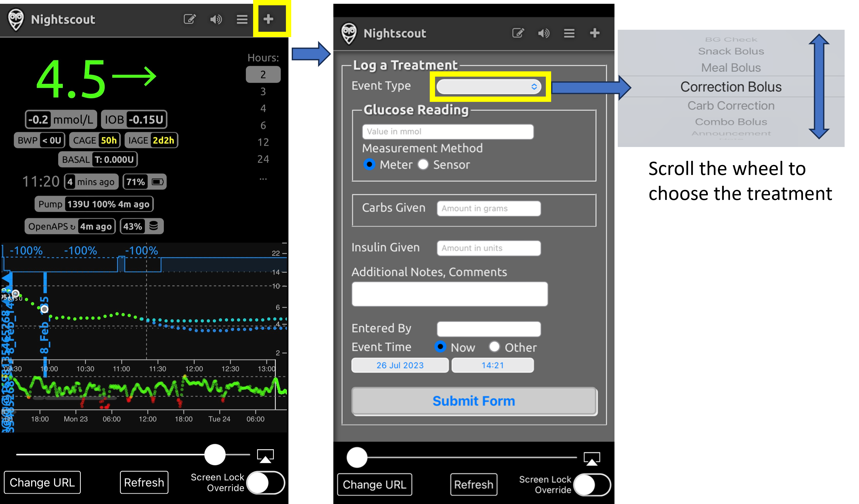Viewport: 859px width, 504px height.
Task: Open Nightscout logo in left dashboard
Action: [x=16, y=20]
